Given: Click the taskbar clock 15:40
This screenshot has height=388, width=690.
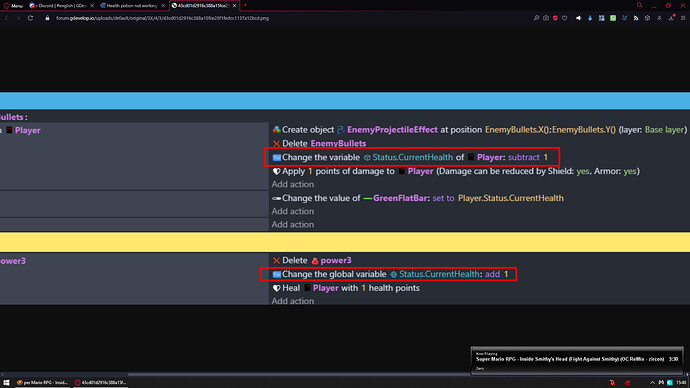Looking at the screenshot, I should (x=681, y=383).
